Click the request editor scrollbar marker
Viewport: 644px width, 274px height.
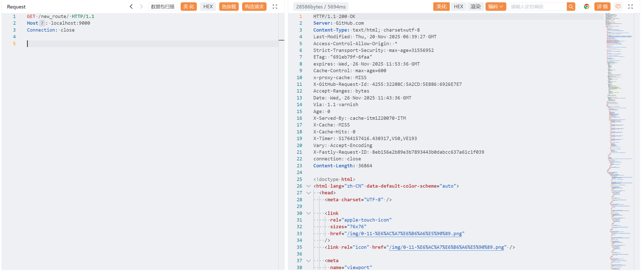tap(281, 40)
